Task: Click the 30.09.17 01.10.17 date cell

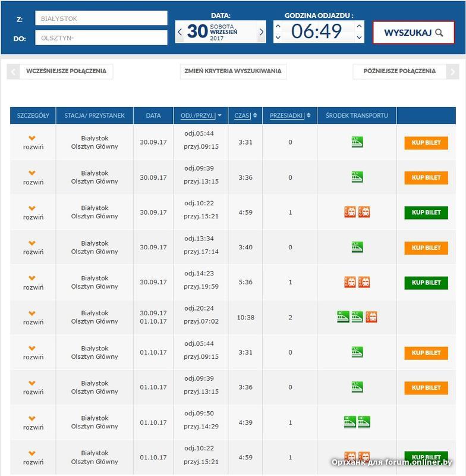Action: pyautogui.click(x=153, y=317)
